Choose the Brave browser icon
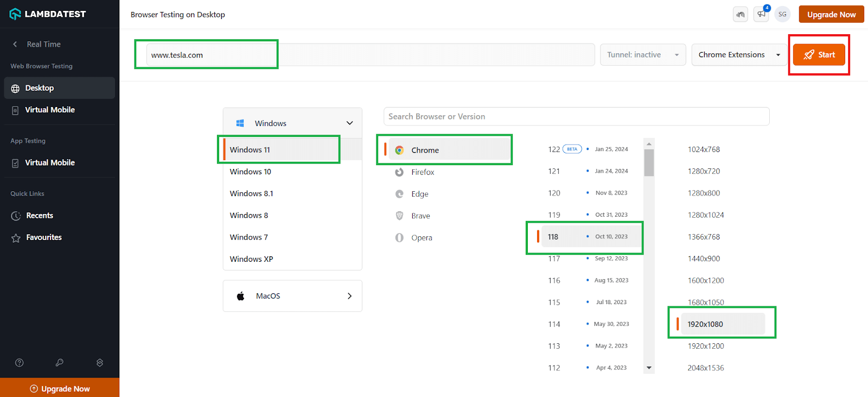Screen dimensions: 868x397 [x=399, y=216]
